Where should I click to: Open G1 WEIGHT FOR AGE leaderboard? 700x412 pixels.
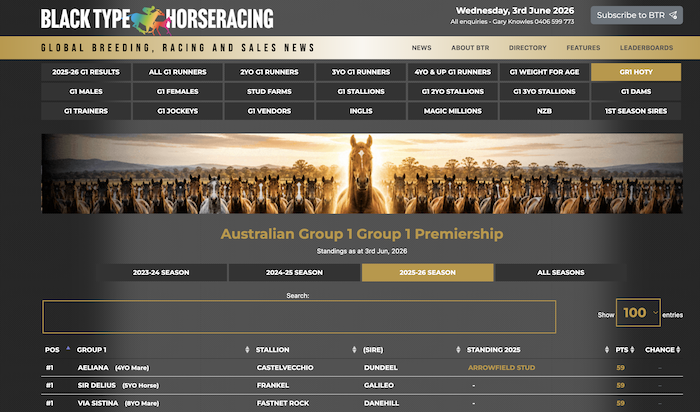pyautogui.click(x=544, y=72)
